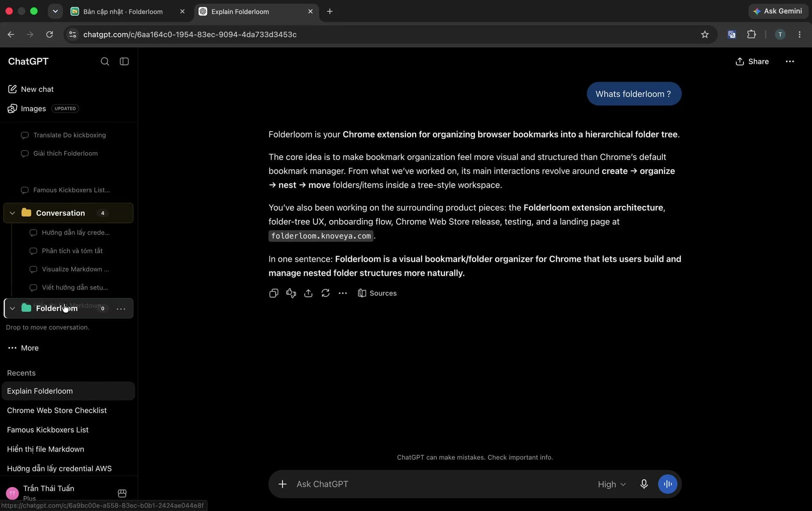Launch voice mode button
The image size is (812, 511).
click(668, 484)
